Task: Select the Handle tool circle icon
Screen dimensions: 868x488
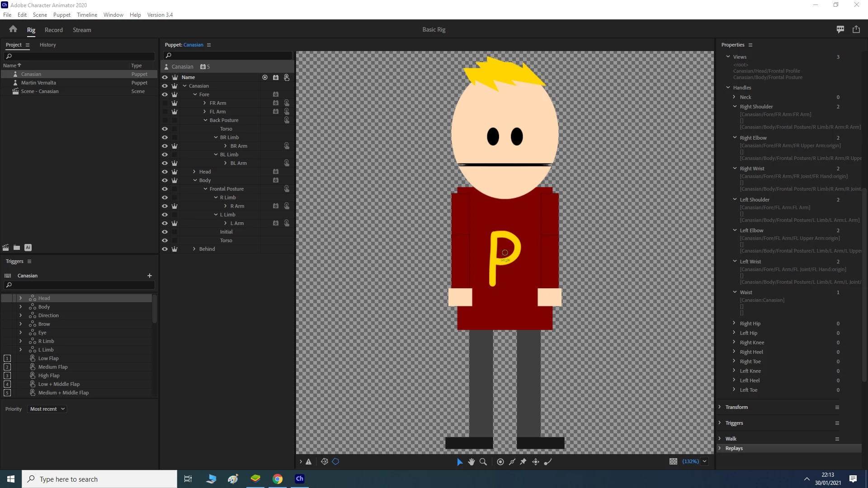Action: pos(500,462)
